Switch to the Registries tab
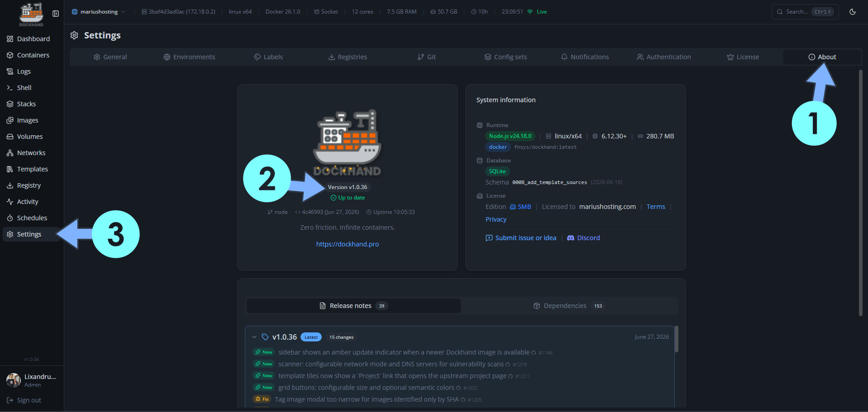868x412 pixels. [348, 57]
